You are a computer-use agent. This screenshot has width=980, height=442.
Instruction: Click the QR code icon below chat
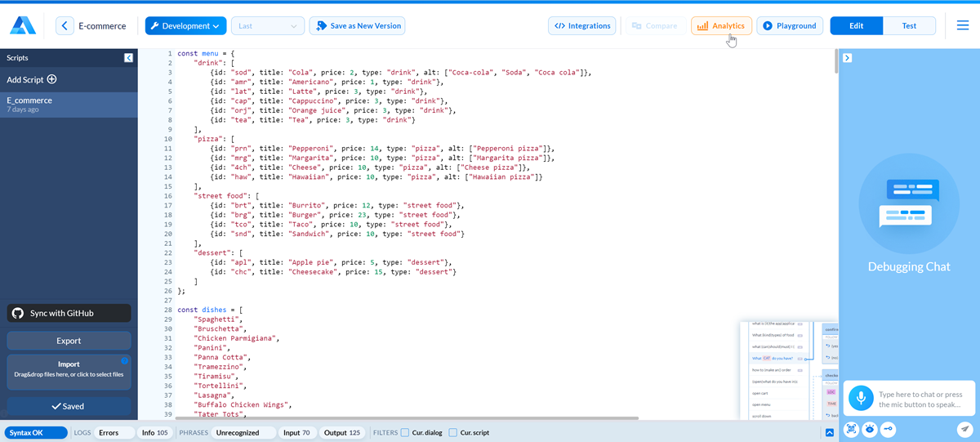852,429
